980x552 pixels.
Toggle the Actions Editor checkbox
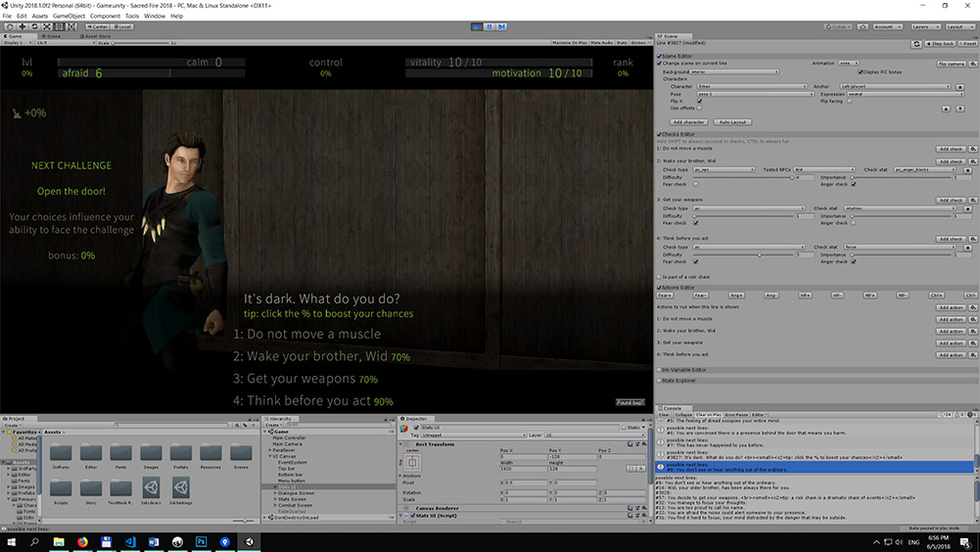[659, 288]
